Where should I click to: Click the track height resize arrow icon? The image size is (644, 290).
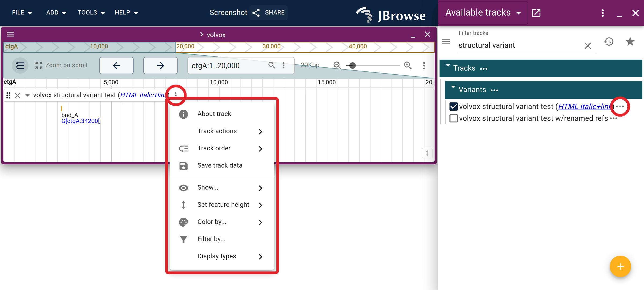pos(427,153)
